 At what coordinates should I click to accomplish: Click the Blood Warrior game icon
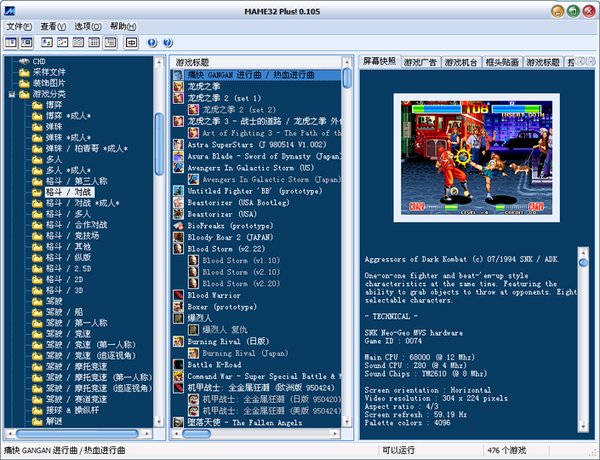178,295
